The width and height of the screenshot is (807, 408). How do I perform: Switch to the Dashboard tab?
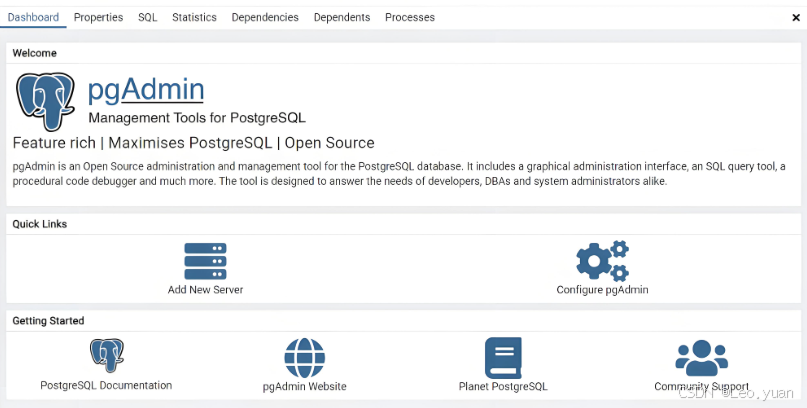33,17
